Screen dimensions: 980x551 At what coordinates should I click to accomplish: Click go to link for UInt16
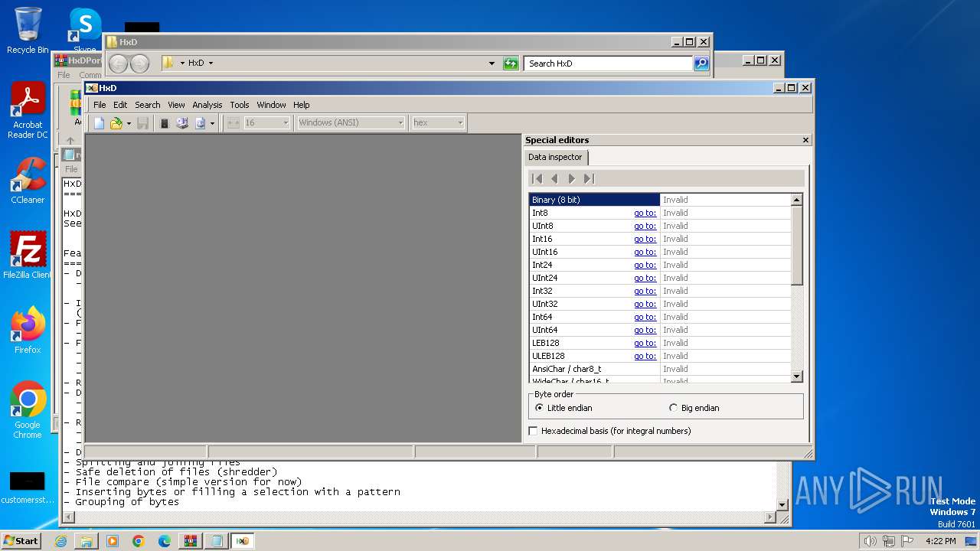pos(645,252)
